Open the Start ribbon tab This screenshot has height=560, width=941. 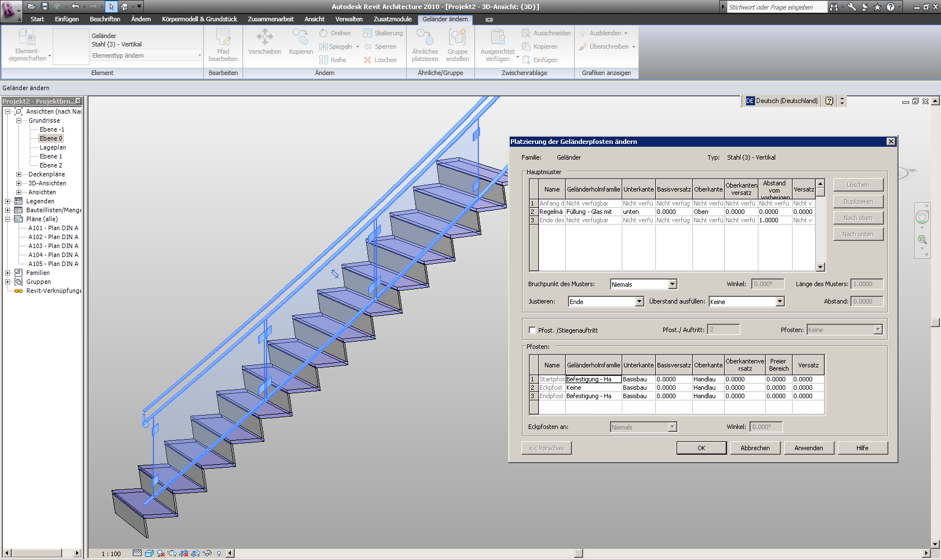tap(37, 19)
